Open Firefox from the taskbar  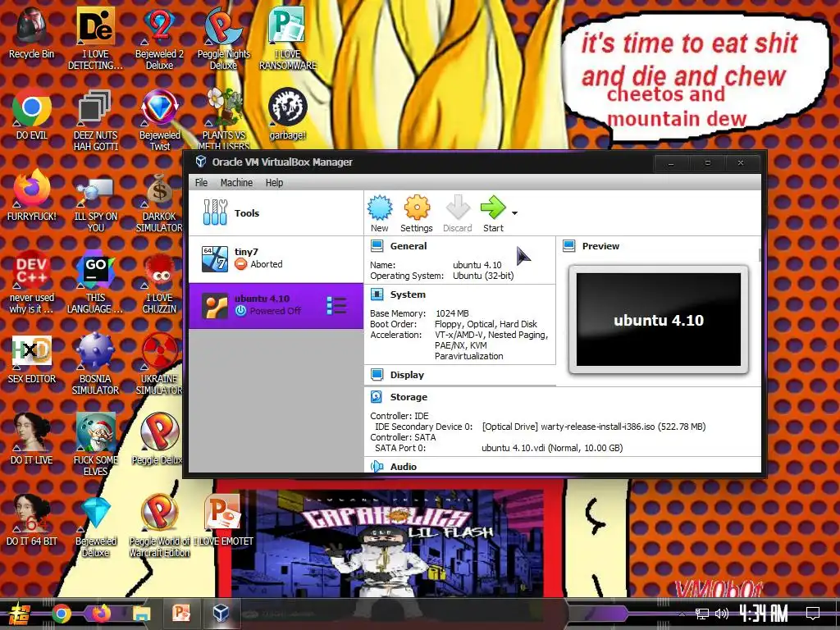pos(101,613)
